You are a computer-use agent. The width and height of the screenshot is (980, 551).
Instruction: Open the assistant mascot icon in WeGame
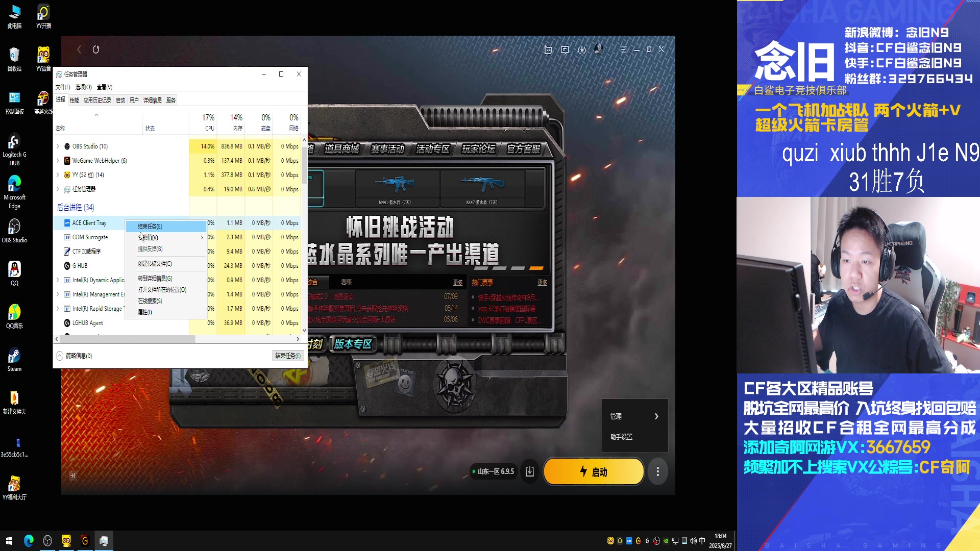[x=548, y=49]
